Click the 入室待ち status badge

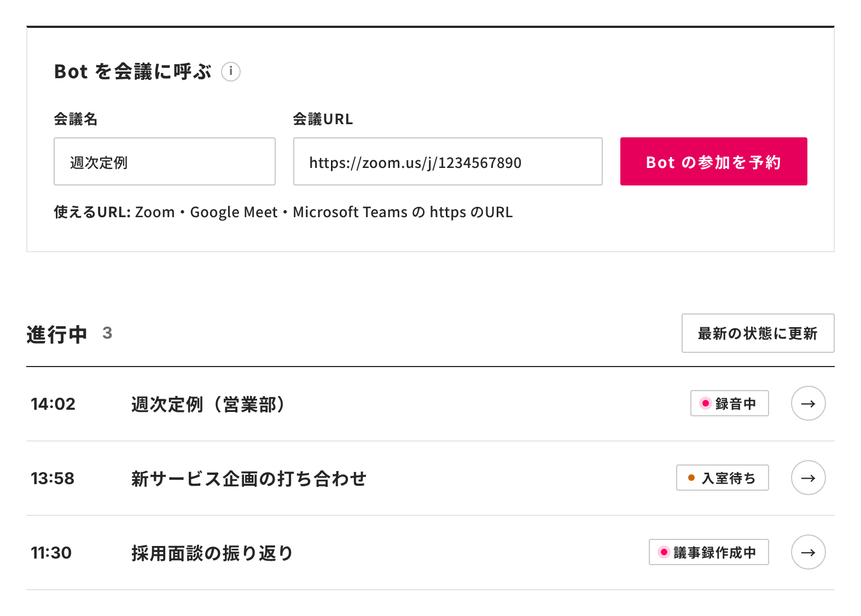pos(722,478)
